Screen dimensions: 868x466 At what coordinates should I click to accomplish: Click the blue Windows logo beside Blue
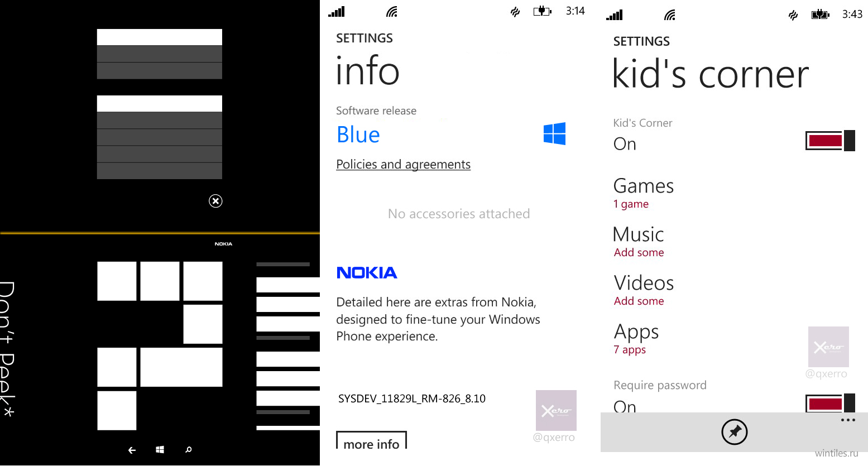point(554,134)
